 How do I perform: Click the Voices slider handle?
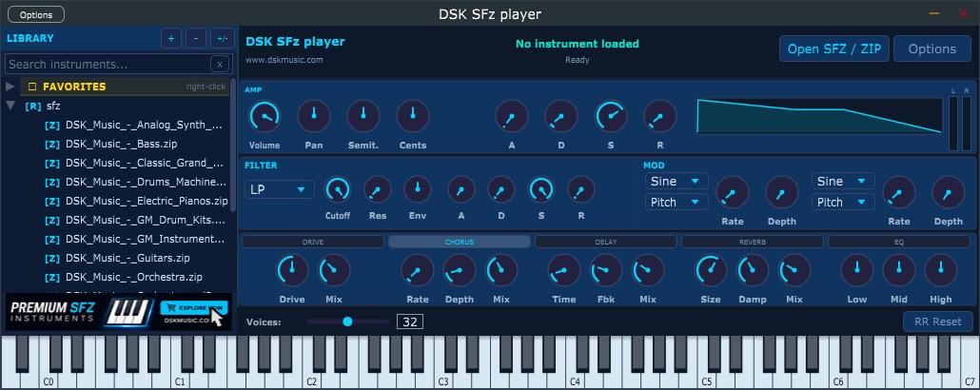347,322
